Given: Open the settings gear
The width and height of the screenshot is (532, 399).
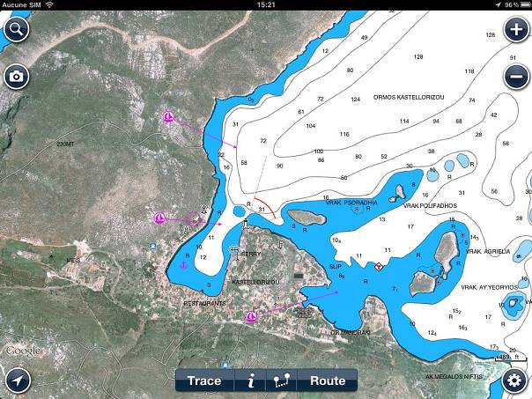Looking at the screenshot, I should click(516, 381).
